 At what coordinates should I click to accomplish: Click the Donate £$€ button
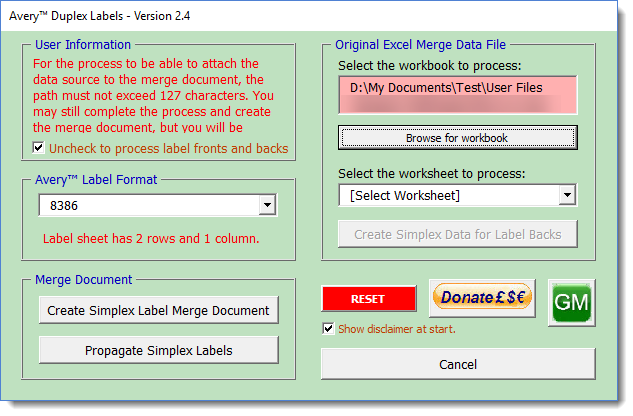pos(482,298)
